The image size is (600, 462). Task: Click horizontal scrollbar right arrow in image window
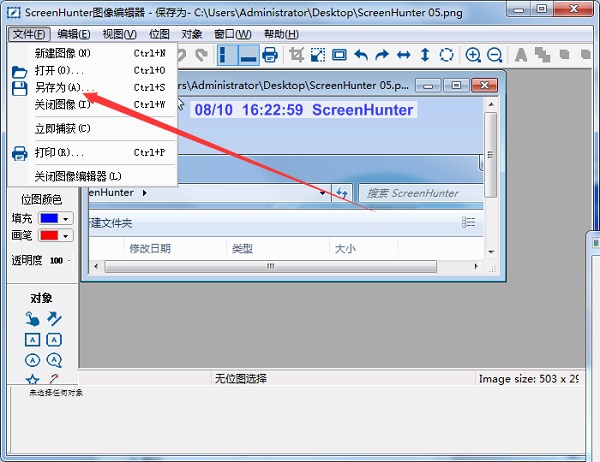476,266
